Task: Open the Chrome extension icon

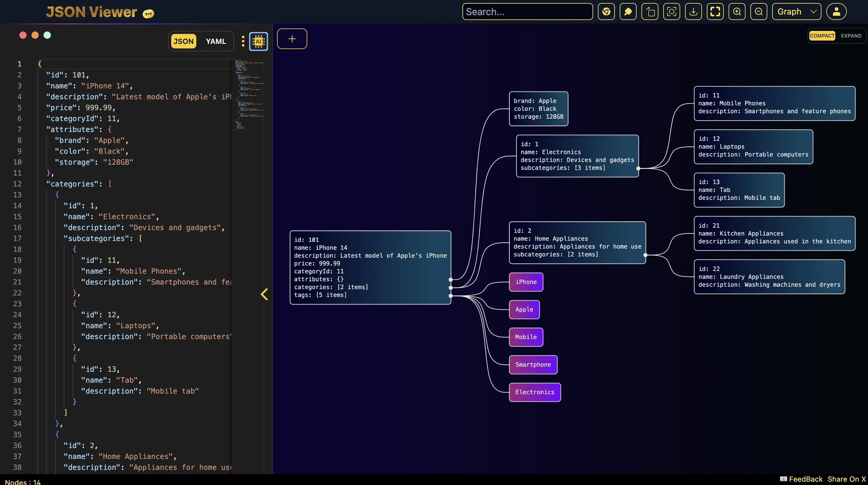Action: tap(606, 12)
